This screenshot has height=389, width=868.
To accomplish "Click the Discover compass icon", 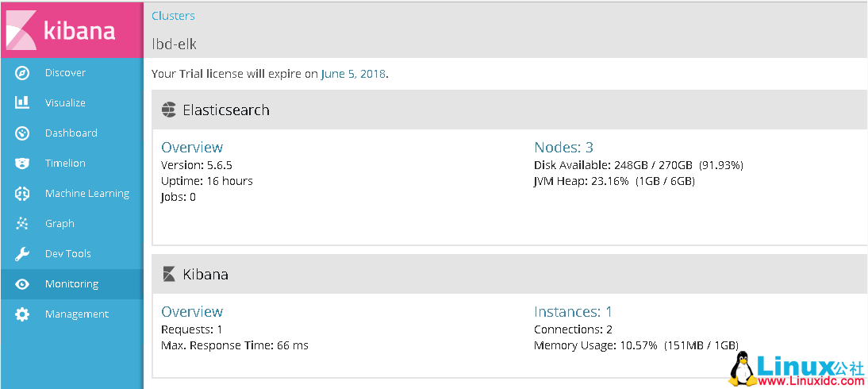I will pos(22,73).
